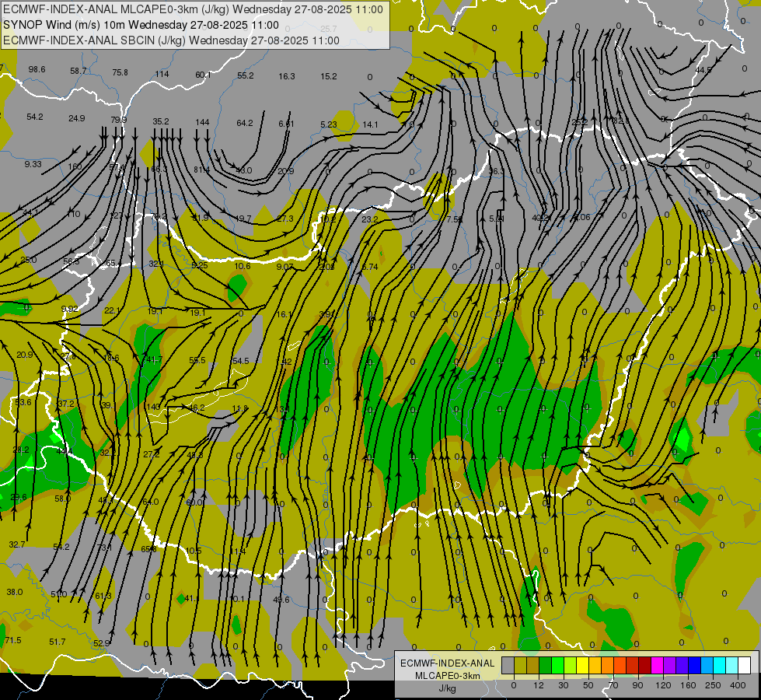The height and width of the screenshot is (700, 761).
Task: Select the map value 52.9
Action: click(x=102, y=643)
